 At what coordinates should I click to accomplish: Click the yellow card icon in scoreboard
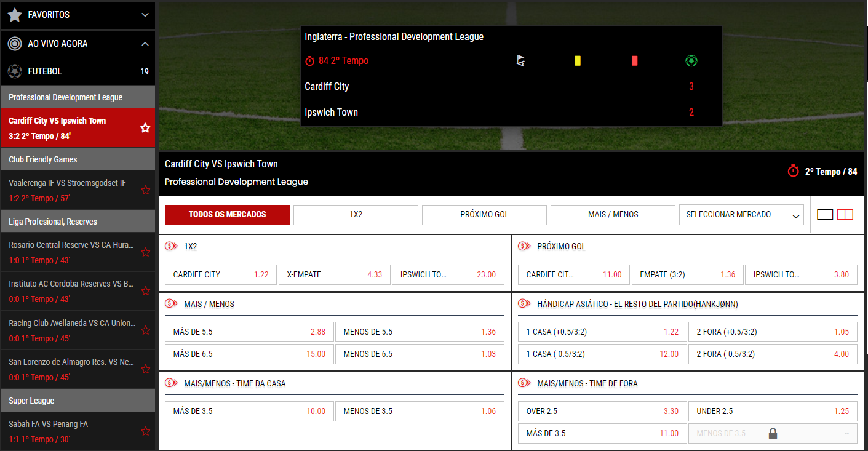click(x=578, y=61)
